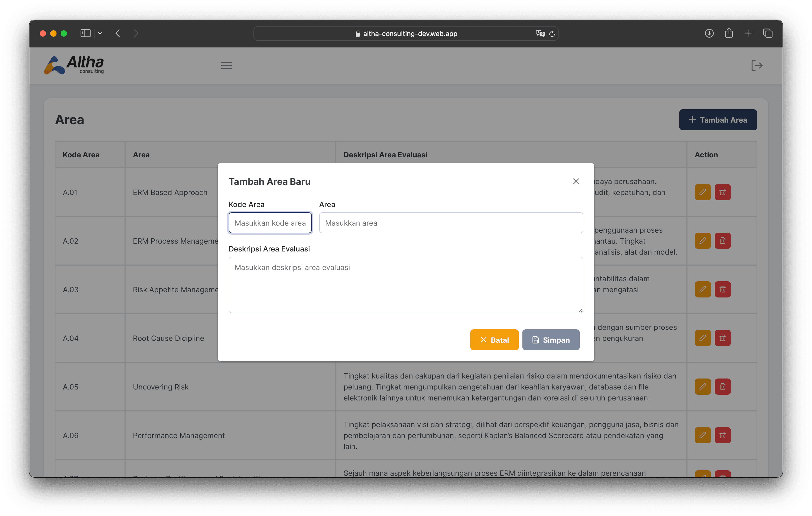Delete the A.02 row with trash icon
The height and width of the screenshot is (516, 812).
point(722,241)
